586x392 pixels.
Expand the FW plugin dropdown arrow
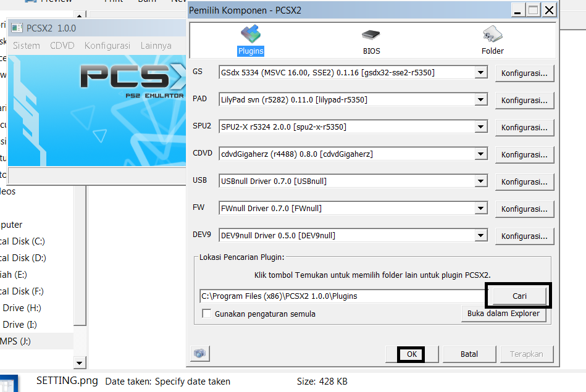(481, 208)
